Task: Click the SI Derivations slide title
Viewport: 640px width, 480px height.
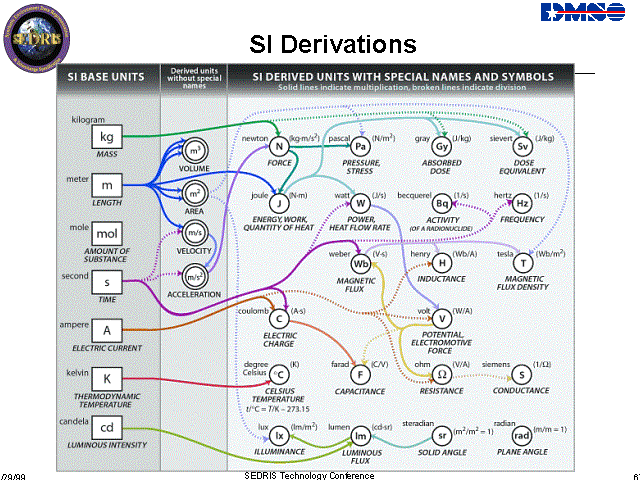Action: (333, 44)
